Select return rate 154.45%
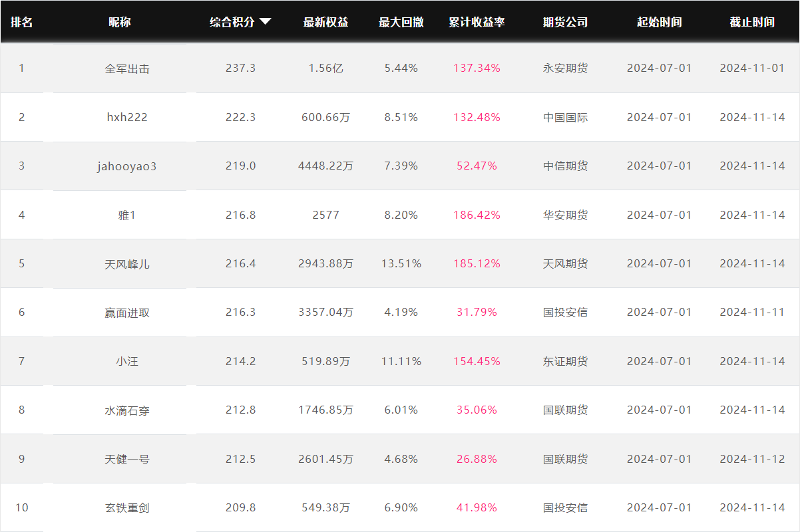Screen dimensions: 800x532 point(477,361)
